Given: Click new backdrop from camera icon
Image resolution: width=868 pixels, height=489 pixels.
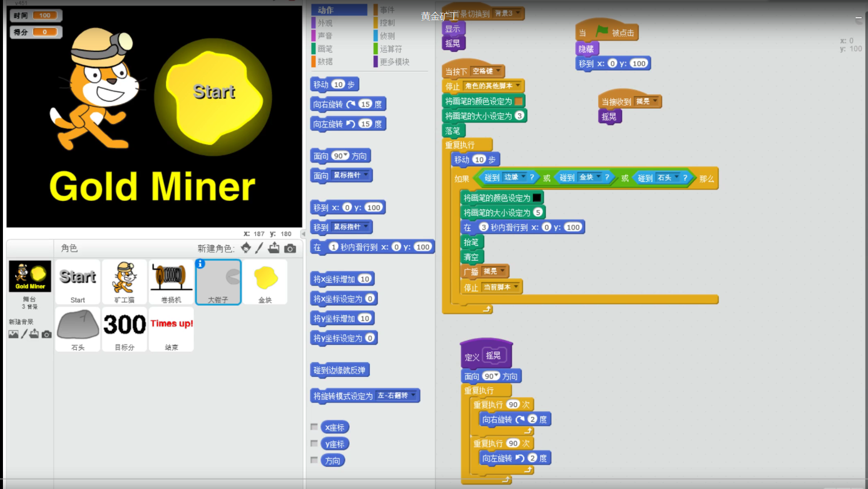Looking at the screenshot, I should point(47,334).
